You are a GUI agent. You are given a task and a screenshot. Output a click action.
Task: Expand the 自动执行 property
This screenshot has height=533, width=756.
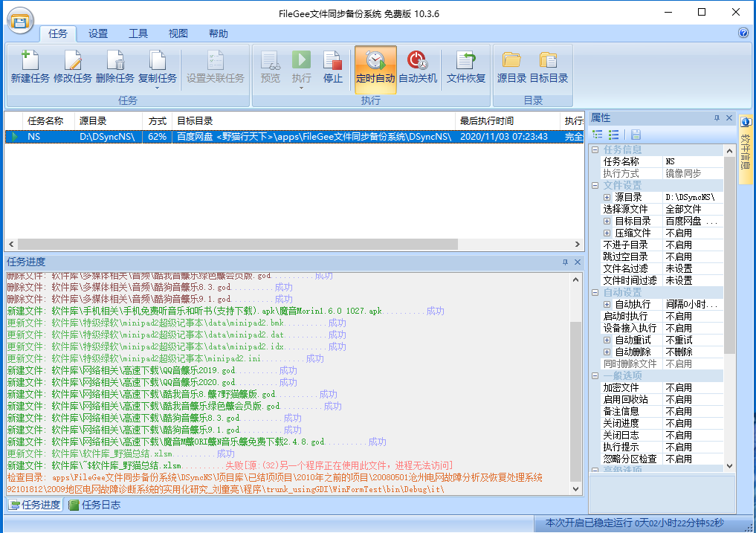(607, 304)
